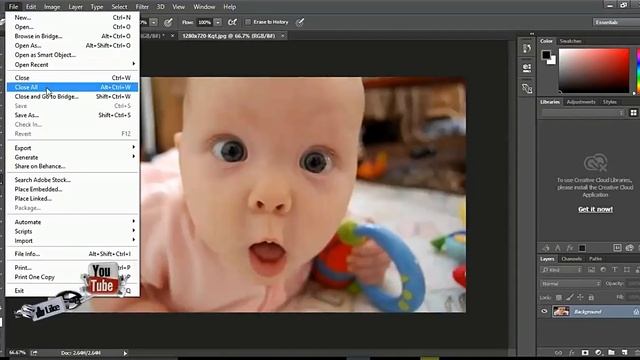Screen dimensions: 640x360
Task: Open the Properties panel icon
Action: pyautogui.click(x=527, y=68)
